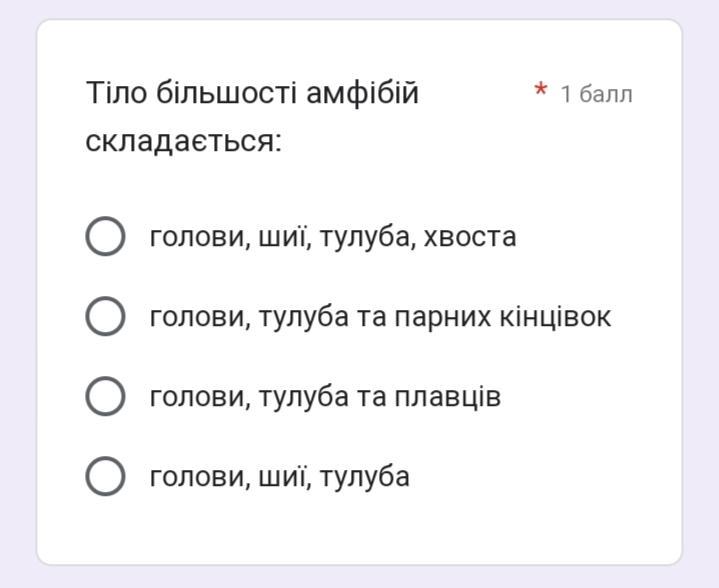Click the word 'складається:' in the question

click(x=183, y=141)
